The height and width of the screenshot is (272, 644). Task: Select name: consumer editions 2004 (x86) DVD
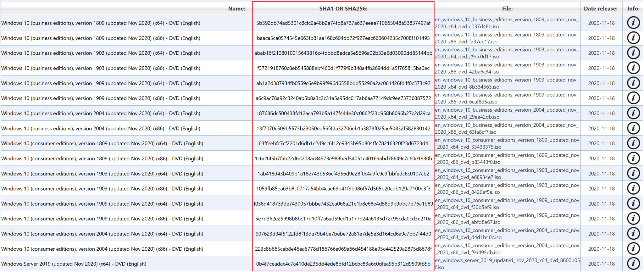pyautogui.click(x=102, y=249)
